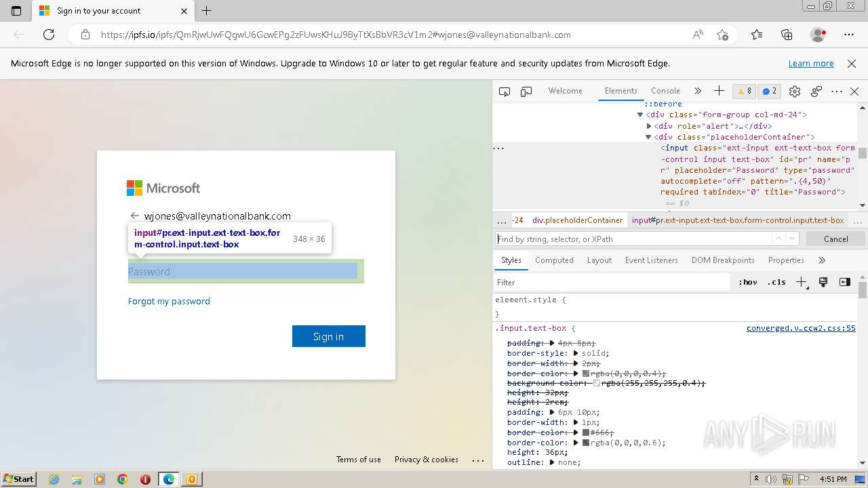
Task: Click back arrow next to wjones email
Action: (134, 216)
